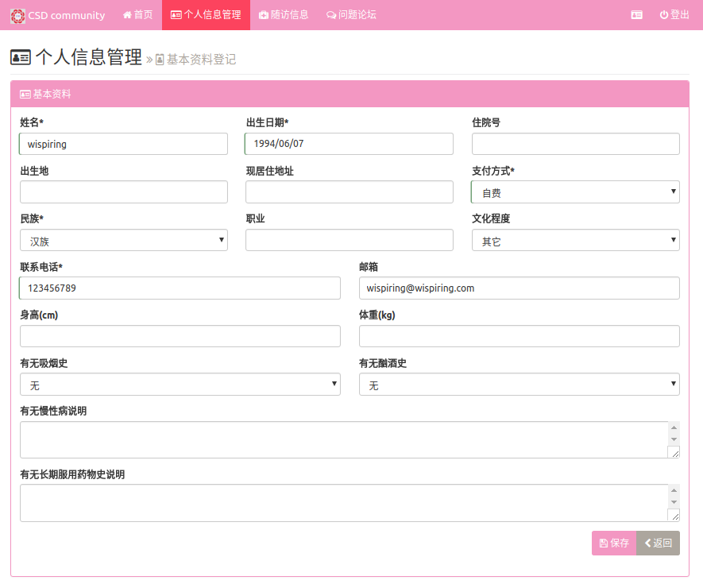703x588 pixels.
Task: Open the 有无吸烟史 smoking history dropdown
Action: point(180,385)
